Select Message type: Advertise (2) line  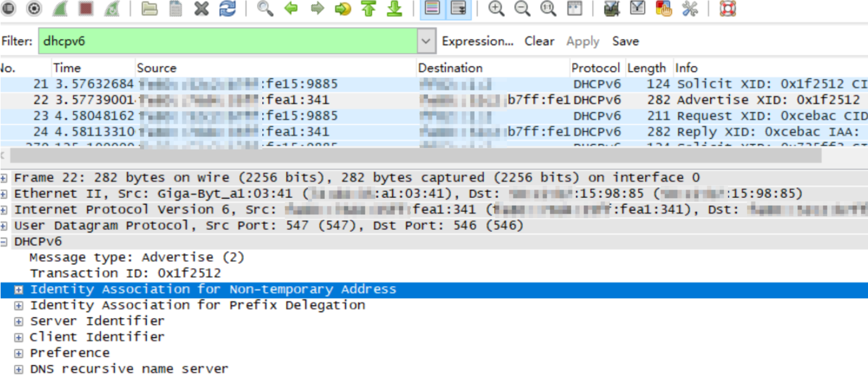(x=137, y=258)
